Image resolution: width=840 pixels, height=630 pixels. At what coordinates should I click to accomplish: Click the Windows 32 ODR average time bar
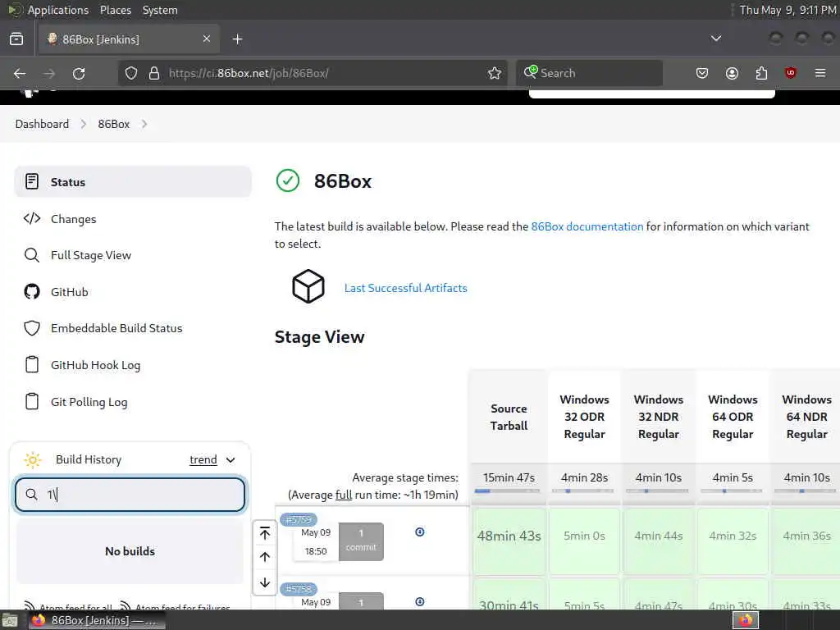[x=583, y=491]
